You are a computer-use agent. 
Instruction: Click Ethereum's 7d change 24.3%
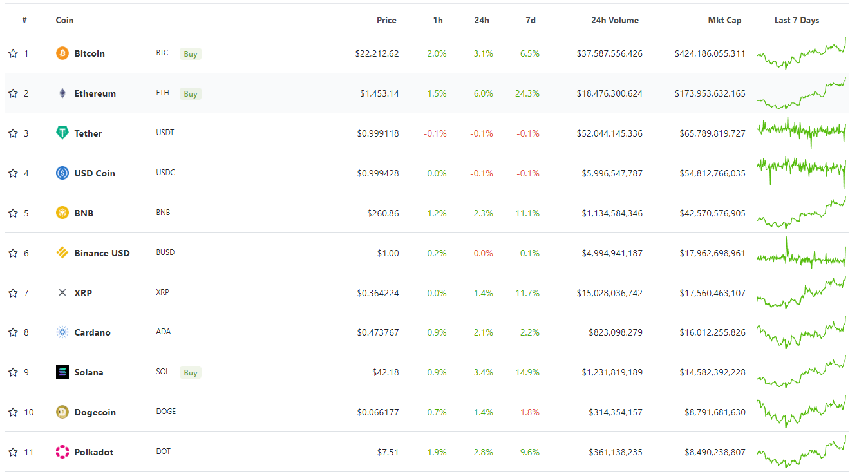point(527,93)
